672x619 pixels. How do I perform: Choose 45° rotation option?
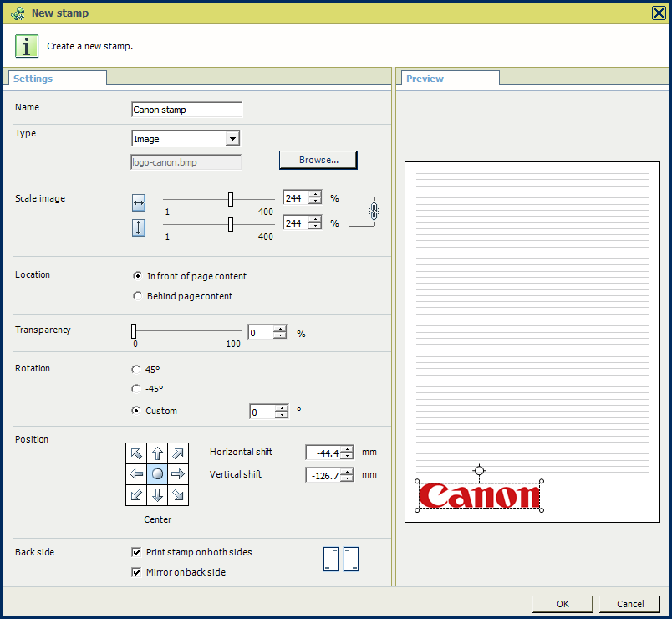point(136,370)
